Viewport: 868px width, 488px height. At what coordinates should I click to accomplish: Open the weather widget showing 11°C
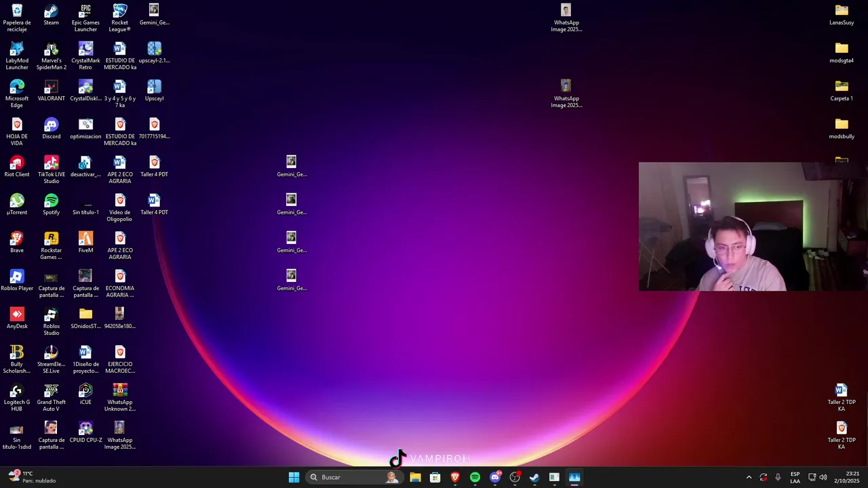click(x=31, y=477)
